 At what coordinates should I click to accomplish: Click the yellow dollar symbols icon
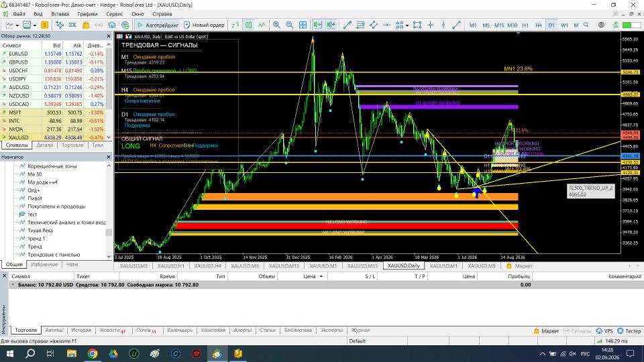[x=44, y=25]
